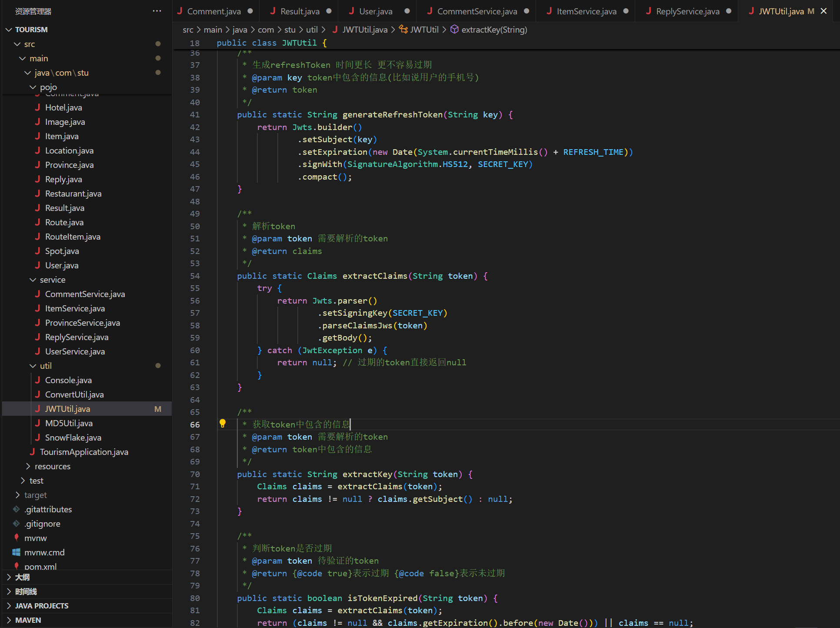Close the JWTUtil.java editor tab
840x628 pixels.
(823, 11)
